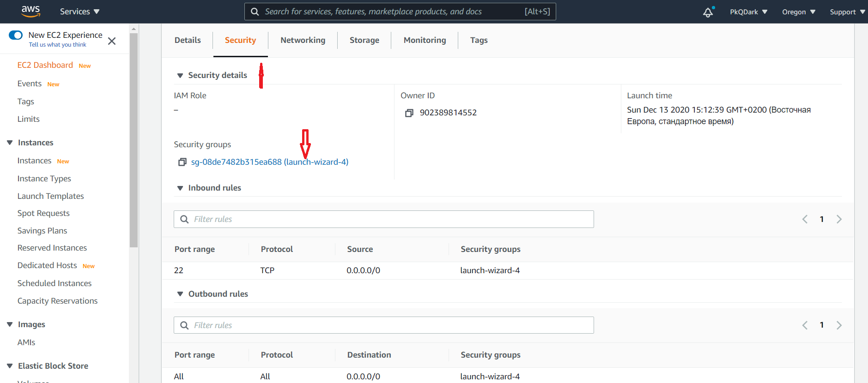
Task: Open the notifications bell icon
Action: tap(708, 12)
